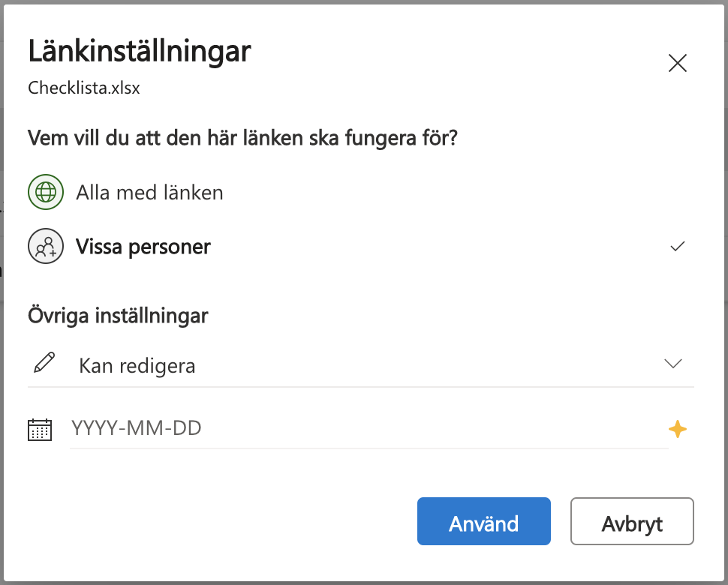
Task: Close the Länkinställningar dialog with X
Action: click(x=677, y=64)
